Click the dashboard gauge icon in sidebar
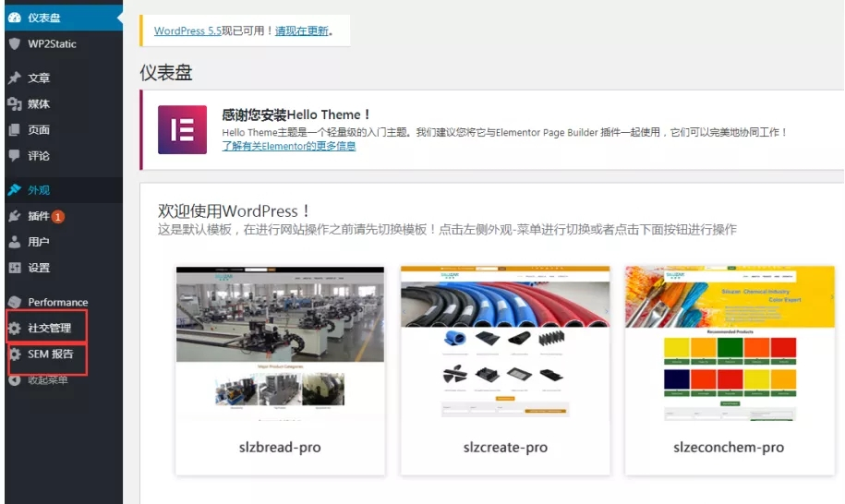Viewport: 845px width, 504px height. tap(15, 18)
